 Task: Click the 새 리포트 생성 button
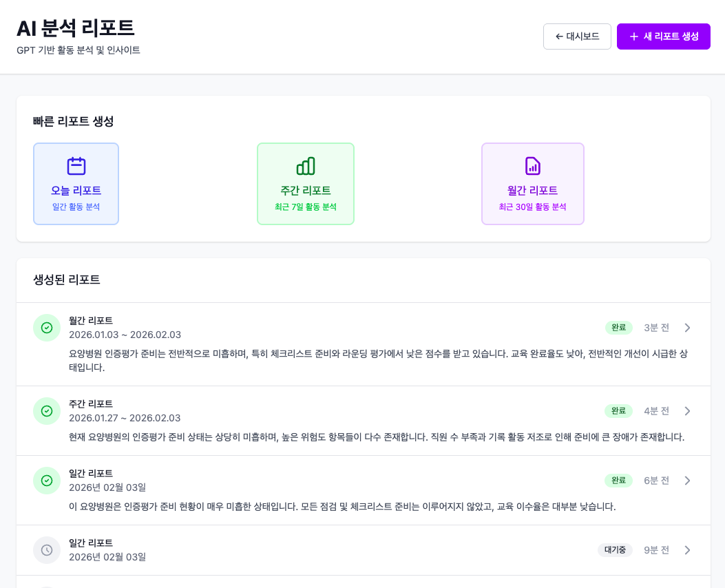(x=663, y=36)
